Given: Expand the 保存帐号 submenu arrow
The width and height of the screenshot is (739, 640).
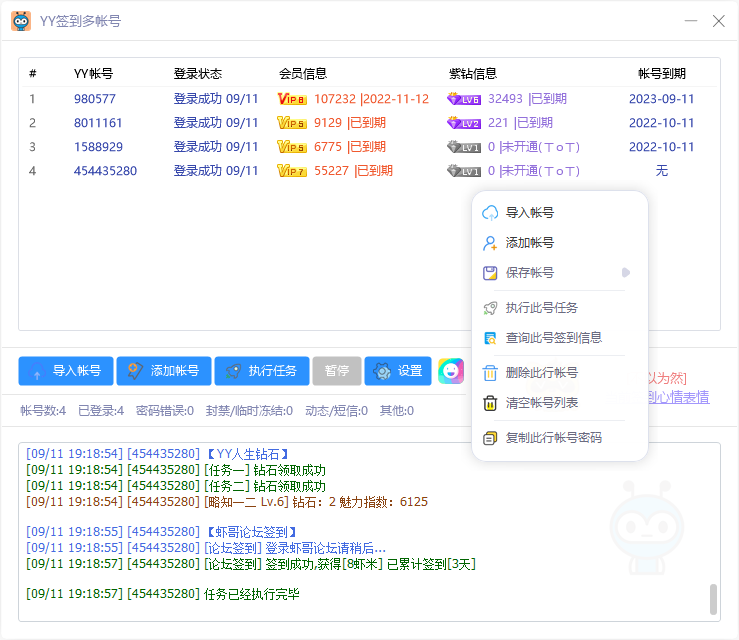Looking at the screenshot, I should click(x=626, y=273).
